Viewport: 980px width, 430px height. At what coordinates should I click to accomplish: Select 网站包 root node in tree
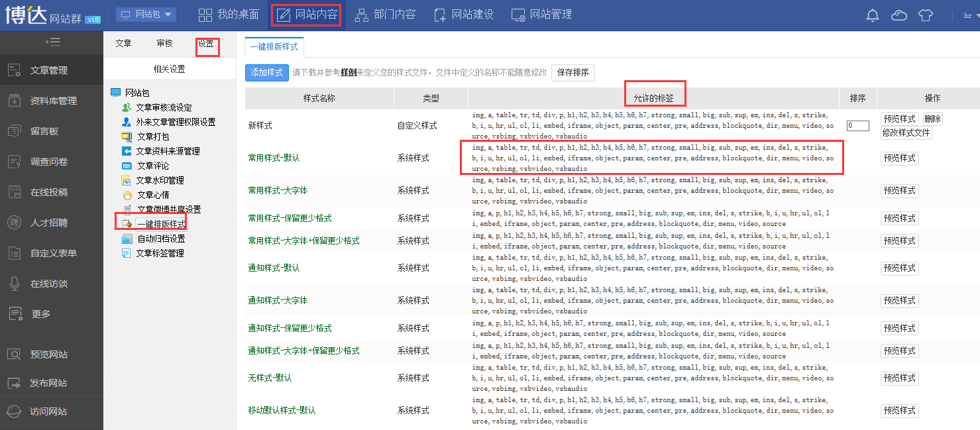coord(137,93)
